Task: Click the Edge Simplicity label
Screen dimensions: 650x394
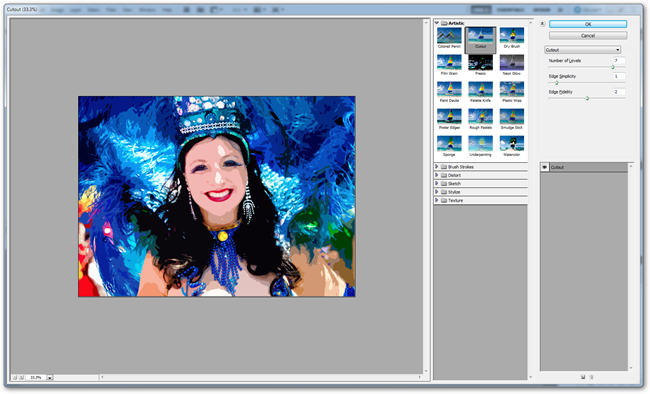Action: tap(562, 76)
